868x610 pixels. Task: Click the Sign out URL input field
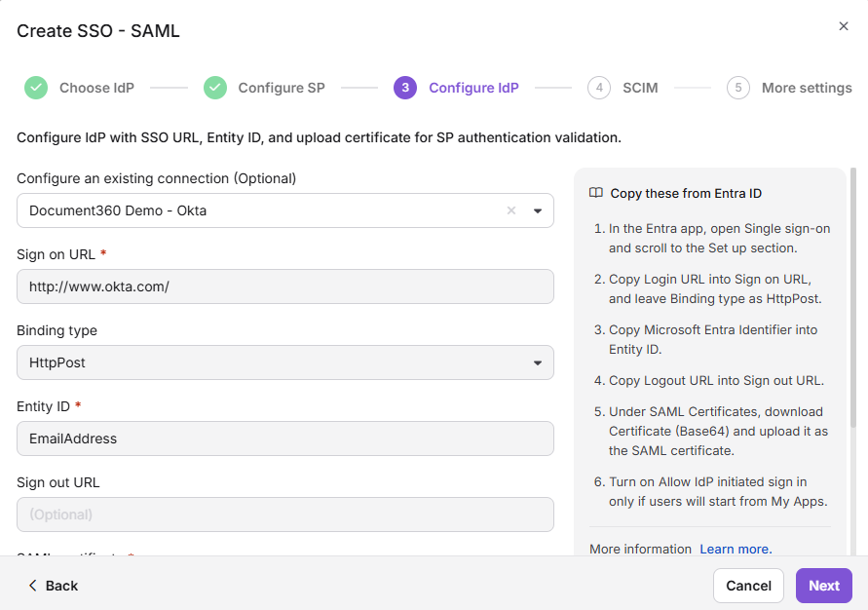[x=285, y=515]
